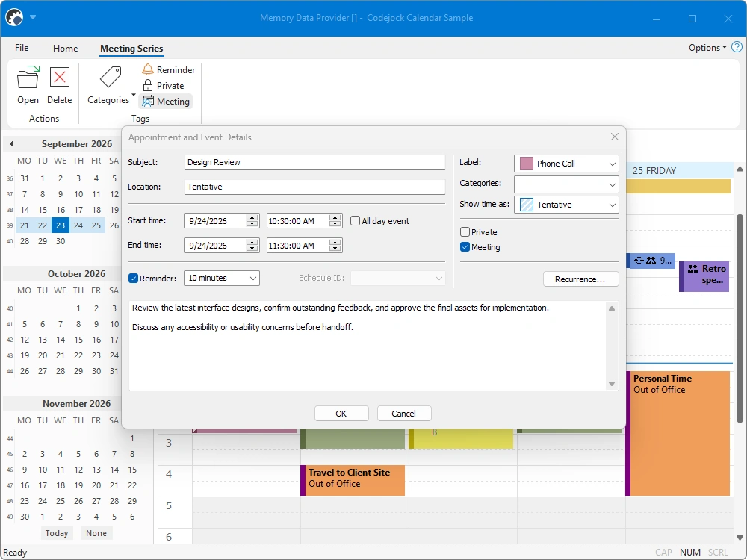Click week number 39 in September
The height and width of the screenshot is (560, 747).
click(10, 225)
